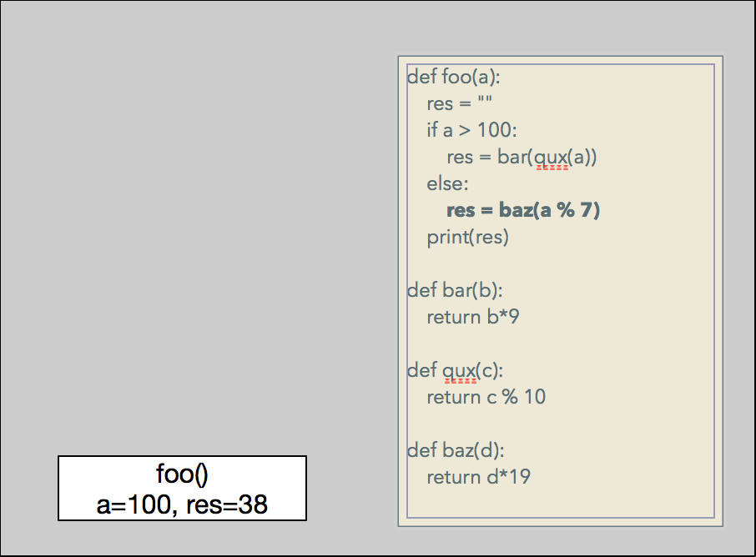Click the 'if a > 100:' line
The height and width of the screenshot is (557, 756).
[x=471, y=131]
